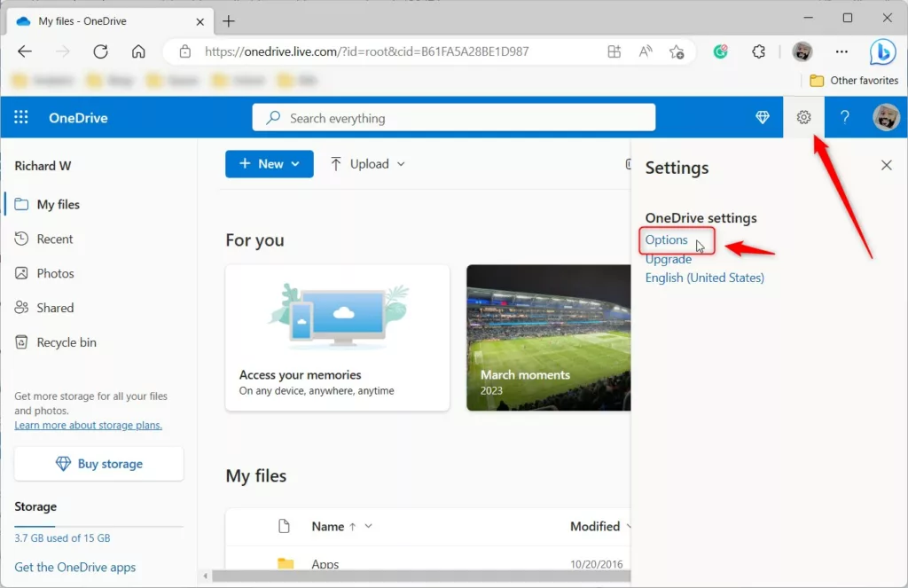Open the OneDrive account profile picture
This screenshot has width=908, height=588.
[886, 118]
